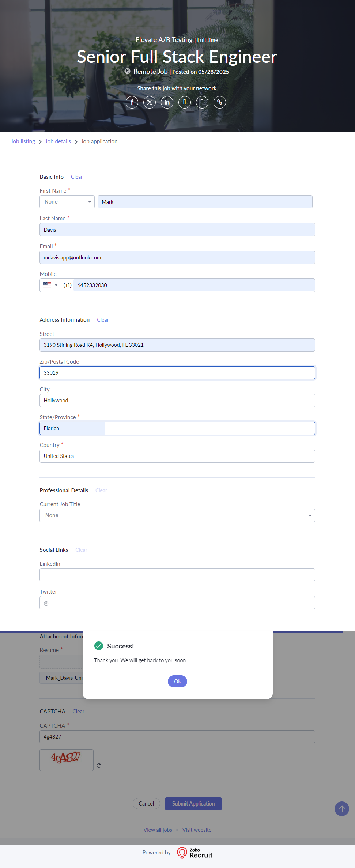The image size is (355, 868).
Task: Expand the Current Job Title dropdown
Action: [x=177, y=515]
